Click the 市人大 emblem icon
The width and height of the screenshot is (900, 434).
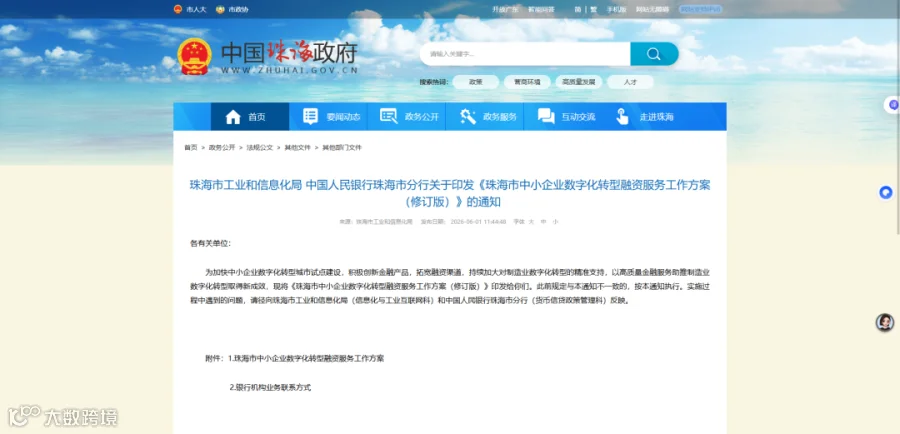click(x=177, y=9)
